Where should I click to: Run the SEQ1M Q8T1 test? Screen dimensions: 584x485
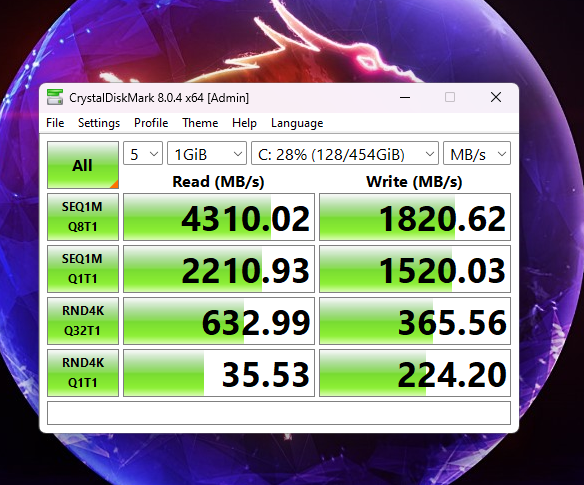83,217
